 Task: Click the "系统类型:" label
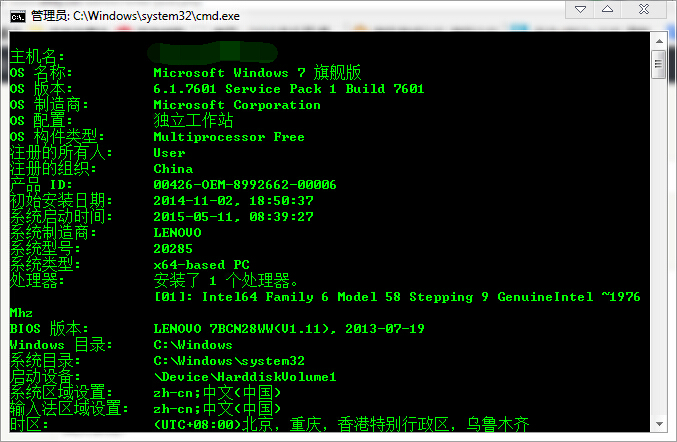(45, 265)
